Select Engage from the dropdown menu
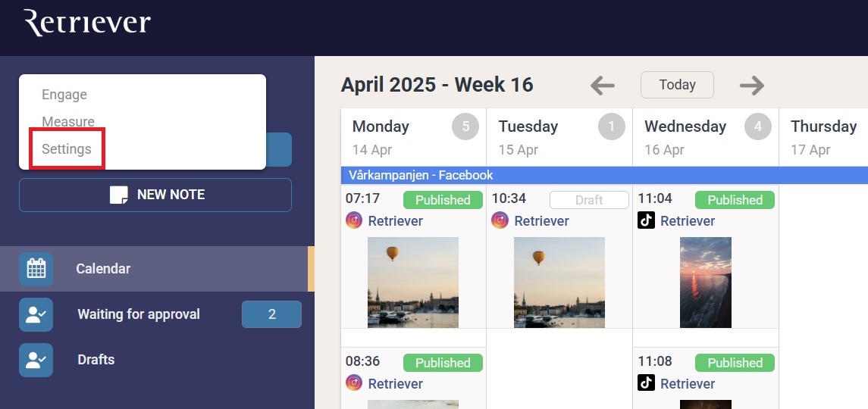This screenshot has width=868, height=409. 64,95
